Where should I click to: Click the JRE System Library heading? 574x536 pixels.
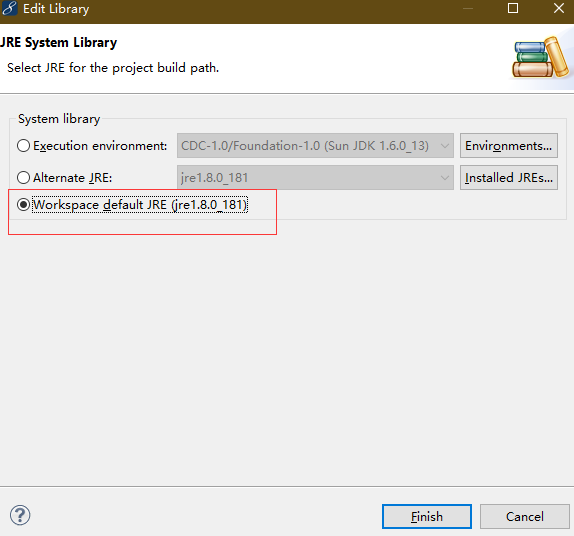click(58, 42)
